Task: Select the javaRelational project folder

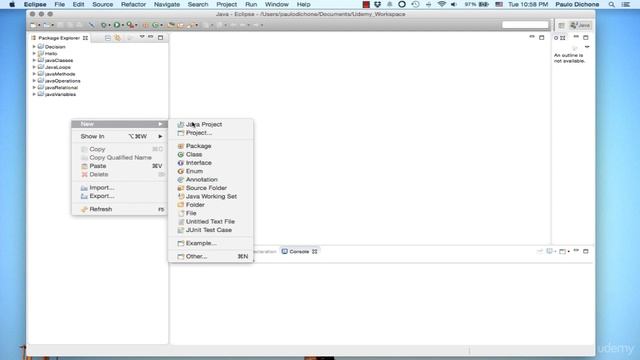Action: coord(58,87)
